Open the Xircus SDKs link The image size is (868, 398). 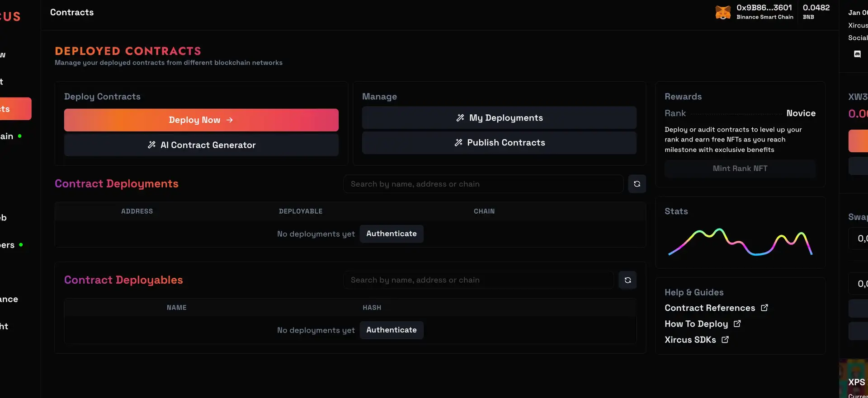tap(690, 339)
